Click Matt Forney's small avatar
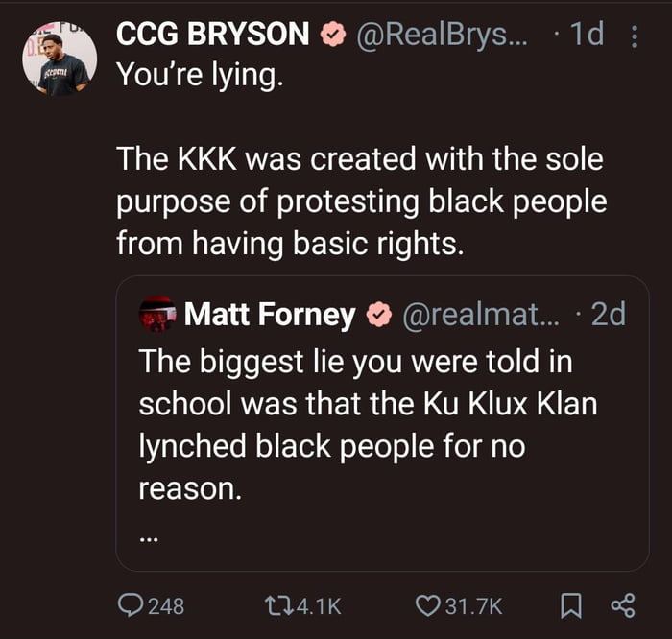The height and width of the screenshot is (639, 672). pyautogui.click(x=157, y=314)
